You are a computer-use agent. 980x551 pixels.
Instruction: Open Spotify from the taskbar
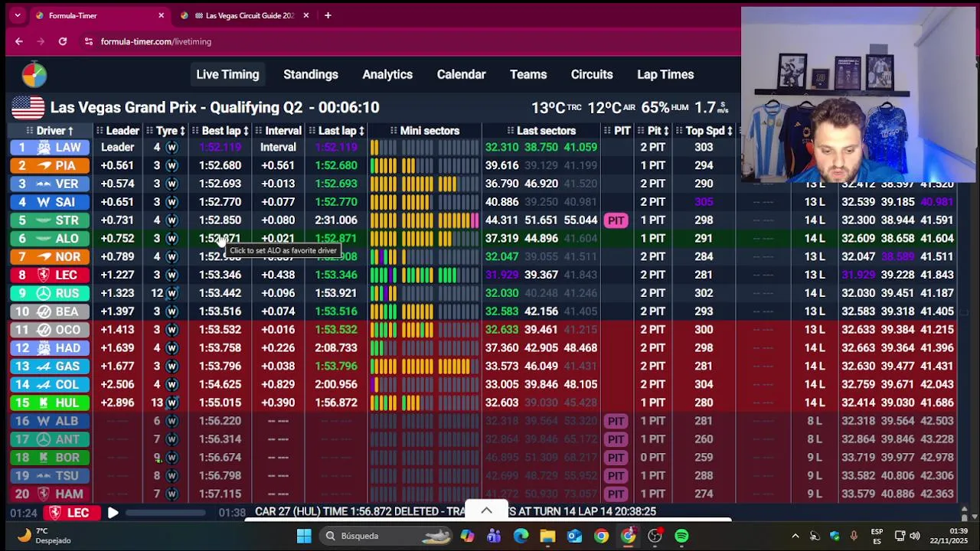(681, 536)
